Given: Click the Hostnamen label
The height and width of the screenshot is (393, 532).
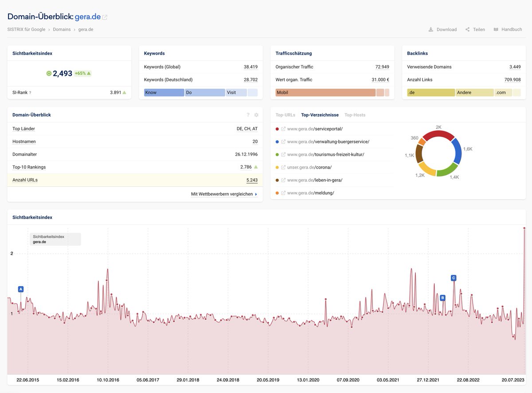Looking at the screenshot, I should [24, 141].
